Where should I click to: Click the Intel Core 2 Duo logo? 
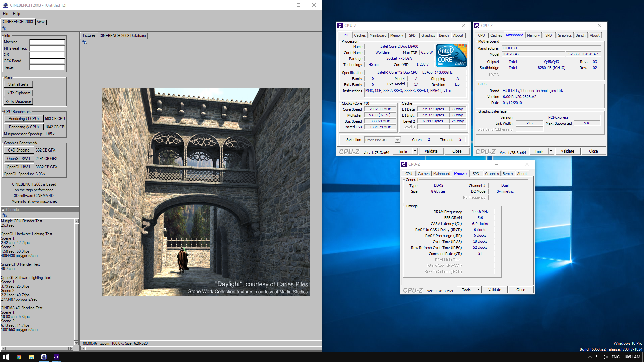451,55
